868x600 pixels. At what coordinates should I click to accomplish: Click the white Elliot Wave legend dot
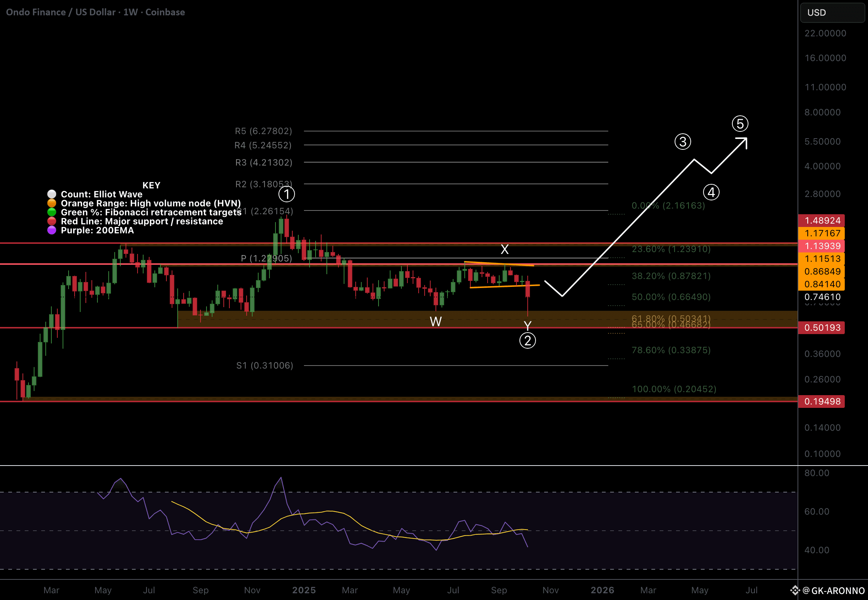click(52, 194)
